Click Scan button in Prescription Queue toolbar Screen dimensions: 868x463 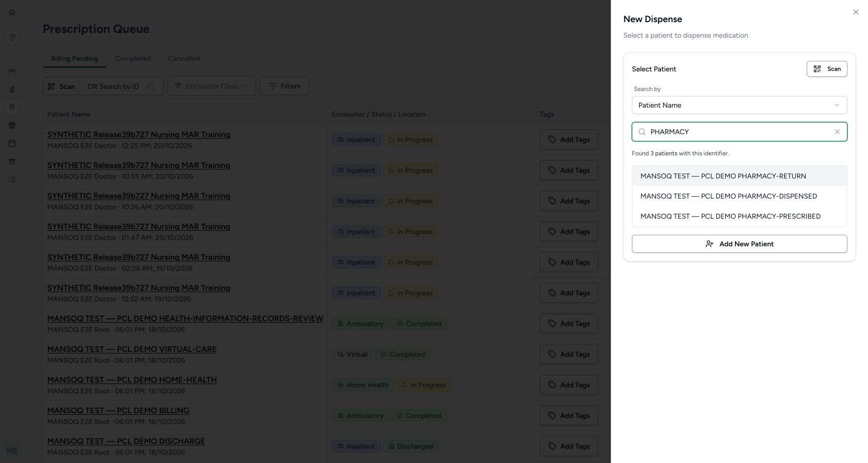pyautogui.click(x=61, y=86)
